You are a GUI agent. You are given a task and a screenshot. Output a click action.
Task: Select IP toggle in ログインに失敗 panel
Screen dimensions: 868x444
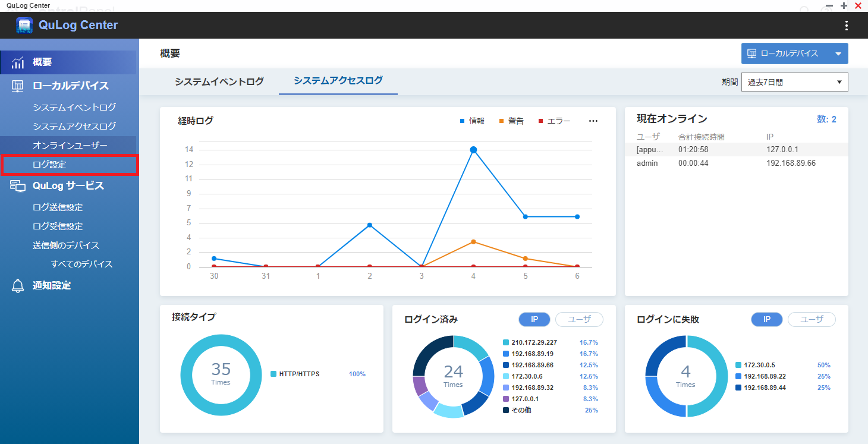[x=767, y=320]
